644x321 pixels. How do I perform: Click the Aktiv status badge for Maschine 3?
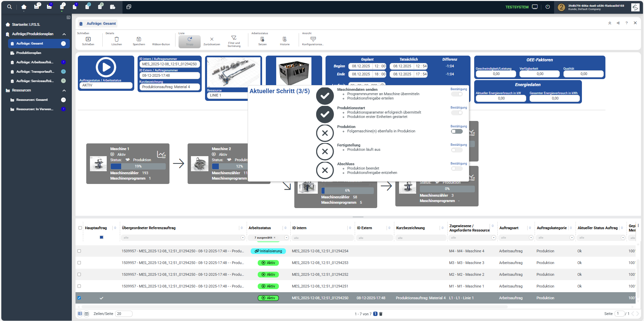268,263
